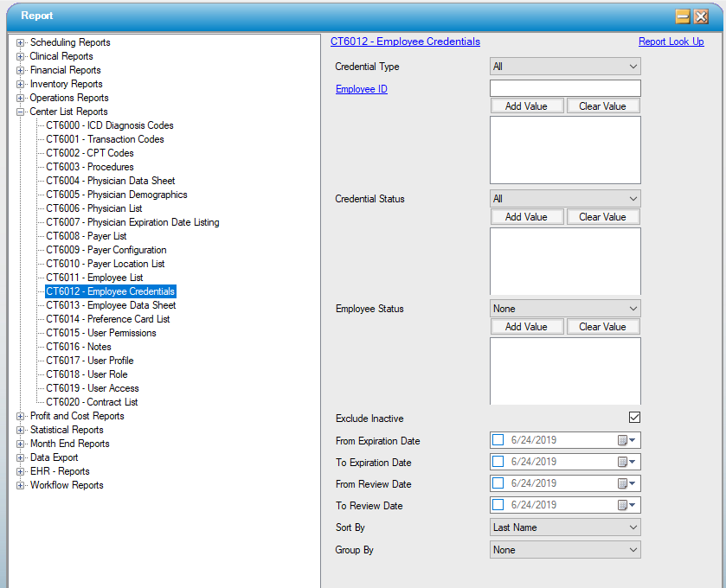The height and width of the screenshot is (588, 726).
Task: Enable the To Review Date checkbox
Action: tap(498, 505)
